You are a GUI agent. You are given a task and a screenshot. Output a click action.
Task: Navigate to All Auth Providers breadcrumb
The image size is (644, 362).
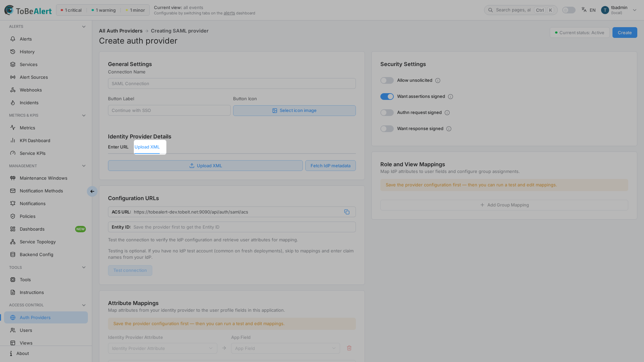(121, 31)
